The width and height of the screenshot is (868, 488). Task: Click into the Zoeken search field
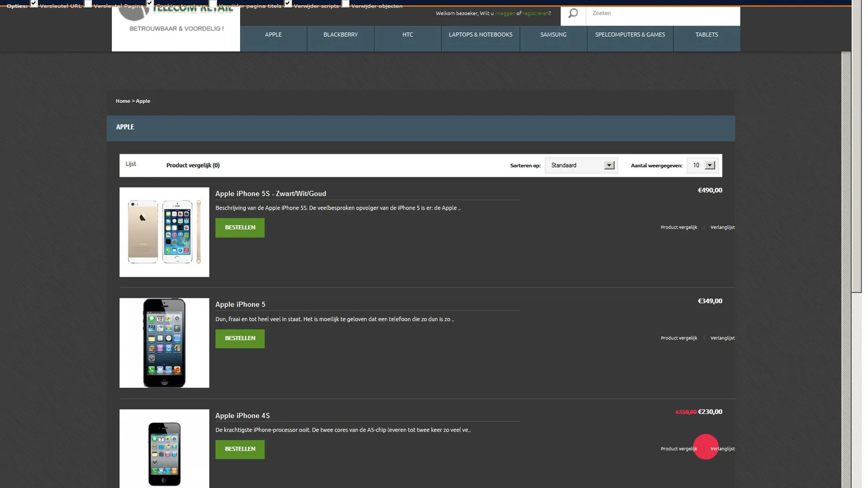(662, 14)
